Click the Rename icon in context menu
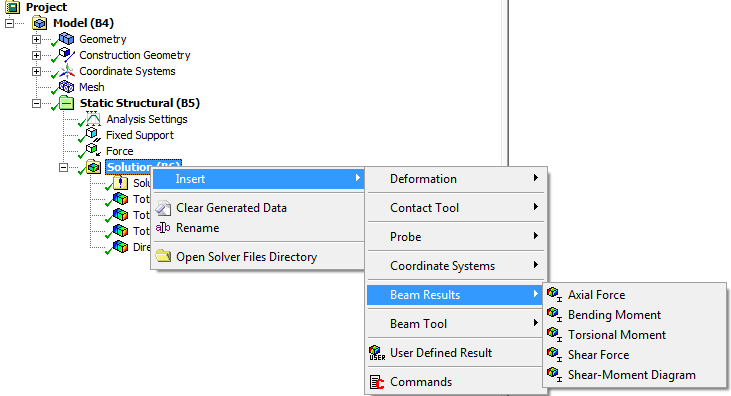Viewport: 731px width, 396px height. pyautogui.click(x=163, y=228)
